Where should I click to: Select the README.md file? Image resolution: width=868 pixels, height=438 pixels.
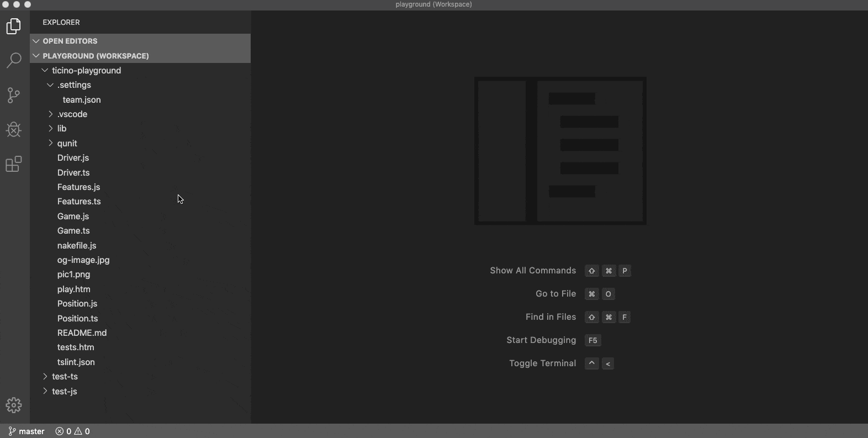point(82,333)
